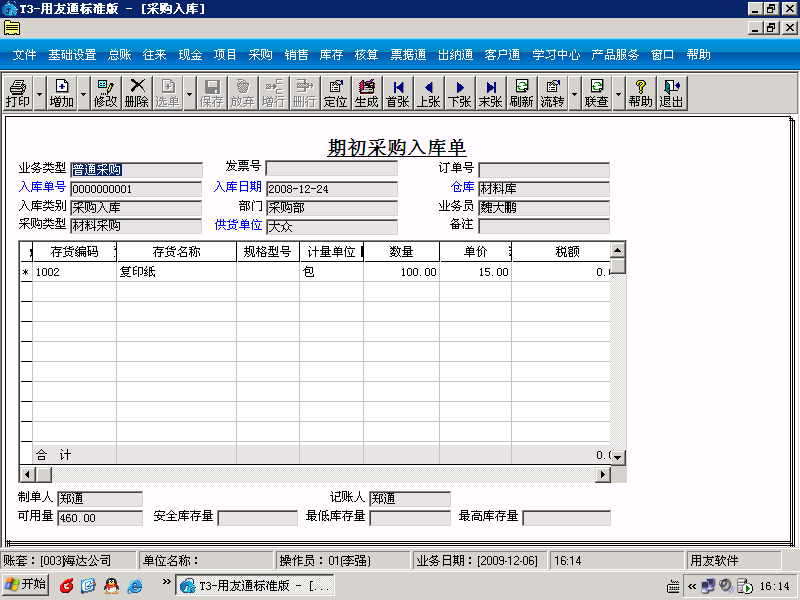800x600 pixels.
Task: Expand dropdown arrow next to 选单
Action: 189,93
